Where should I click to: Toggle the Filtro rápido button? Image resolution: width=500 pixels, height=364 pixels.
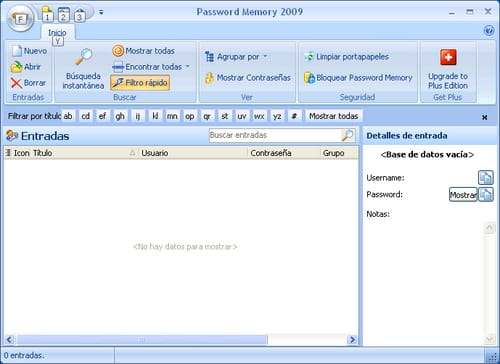point(140,83)
